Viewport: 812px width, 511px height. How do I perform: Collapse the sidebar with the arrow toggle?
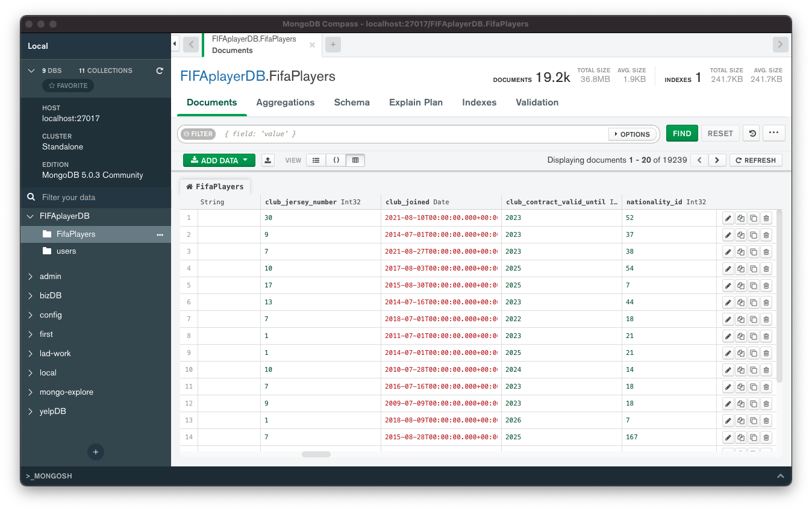point(175,44)
